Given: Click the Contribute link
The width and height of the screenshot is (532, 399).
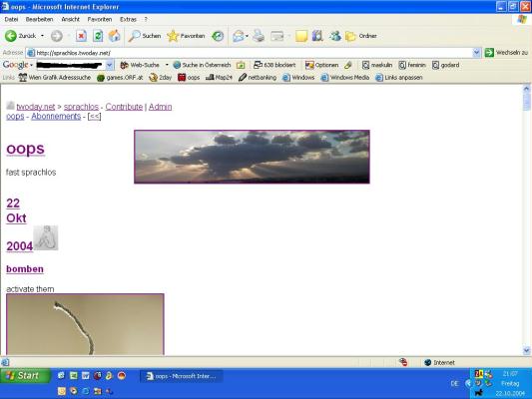Looking at the screenshot, I should (x=124, y=107).
